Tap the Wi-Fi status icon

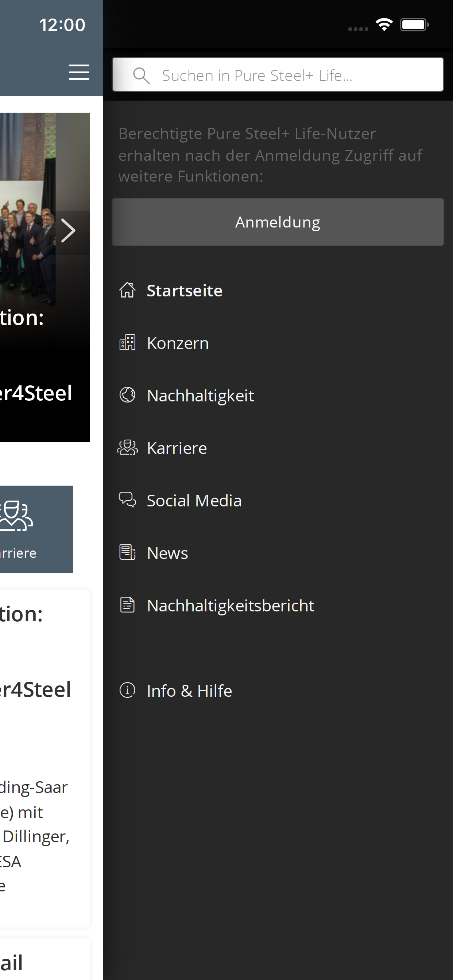click(x=384, y=25)
